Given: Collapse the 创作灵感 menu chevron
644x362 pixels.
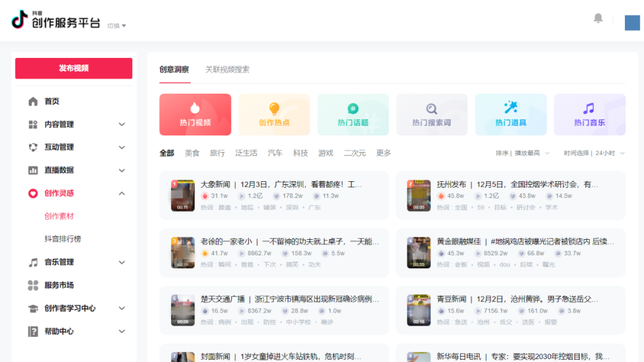Looking at the screenshot, I should click(122, 193).
